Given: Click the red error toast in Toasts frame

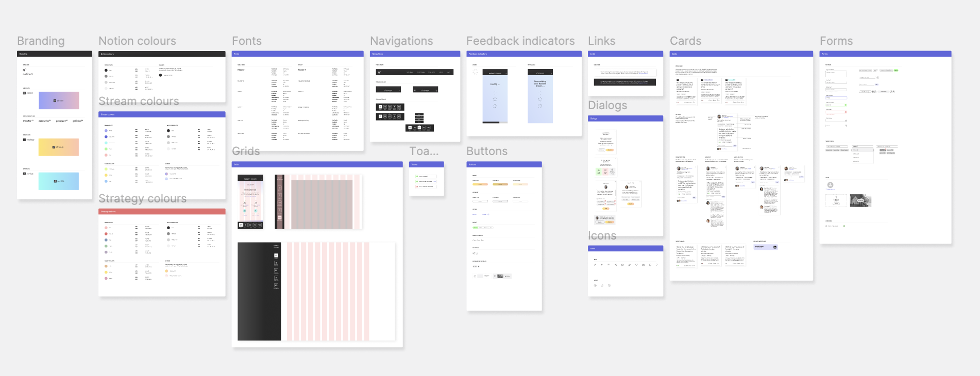Looking at the screenshot, I should pyautogui.click(x=426, y=186).
